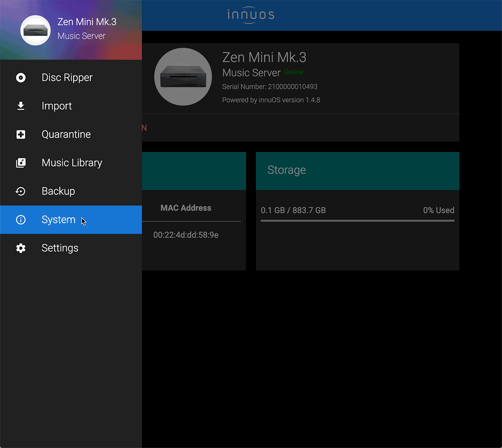Open the Import menu entry
Screen dimensions: 502x448
pyautogui.click(x=71, y=106)
